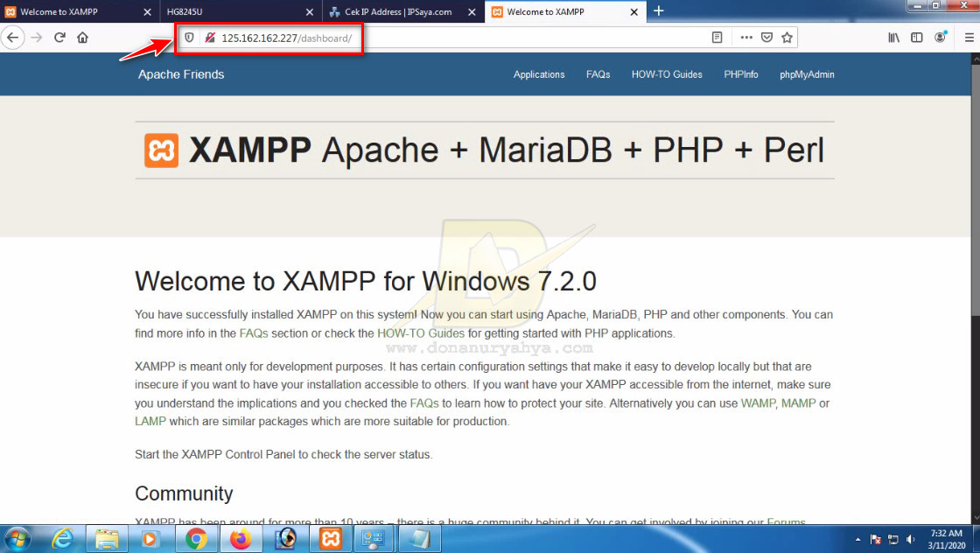Viewport: 980px width, 553px height.
Task: Follow the MAMP link
Action: click(798, 403)
